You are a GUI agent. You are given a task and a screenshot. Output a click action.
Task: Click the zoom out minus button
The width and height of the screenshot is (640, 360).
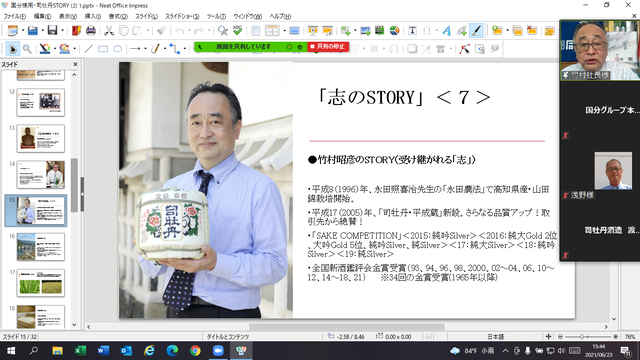(560, 337)
